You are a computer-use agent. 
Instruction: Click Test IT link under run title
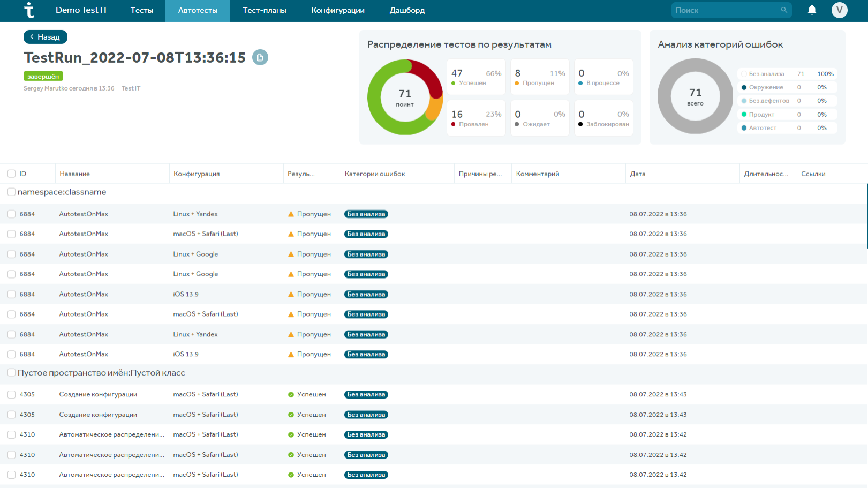(x=131, y=88)
